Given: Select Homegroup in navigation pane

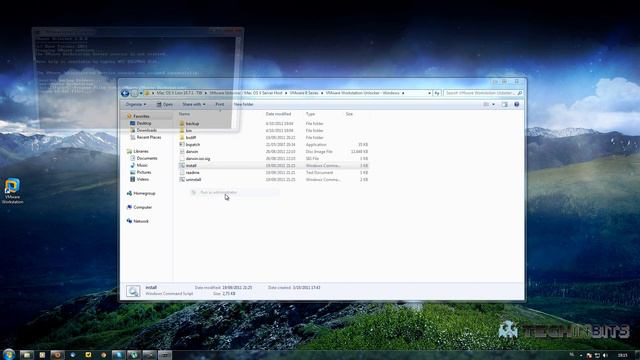Looking at the screenshot, I should pos(144,193).
